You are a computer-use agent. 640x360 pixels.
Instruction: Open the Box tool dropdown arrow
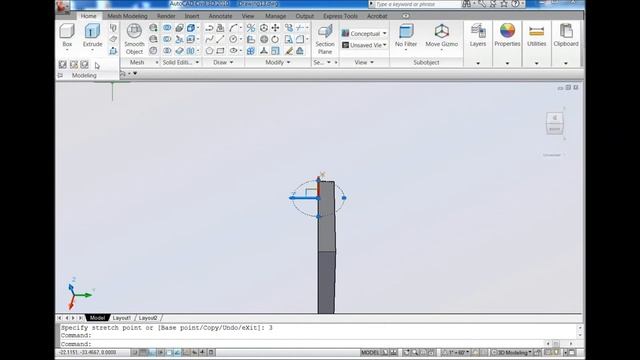[x=67, y=50]
